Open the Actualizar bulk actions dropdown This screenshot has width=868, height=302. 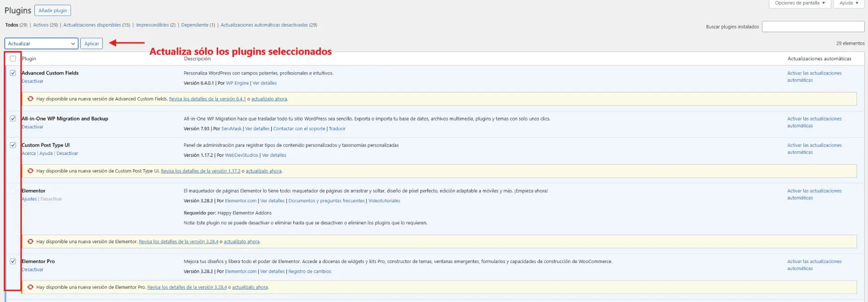pos(41,44)
